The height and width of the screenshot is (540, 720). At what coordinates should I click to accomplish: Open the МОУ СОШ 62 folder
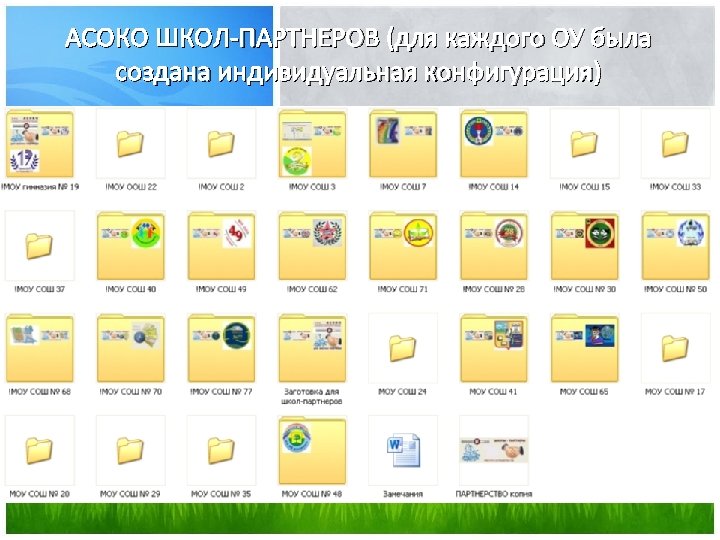pos(312,246)
